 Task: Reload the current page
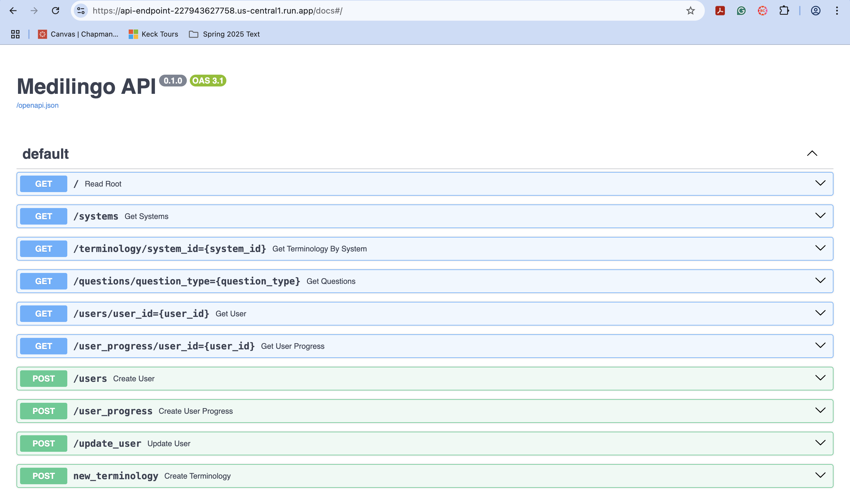pos(55,11)
